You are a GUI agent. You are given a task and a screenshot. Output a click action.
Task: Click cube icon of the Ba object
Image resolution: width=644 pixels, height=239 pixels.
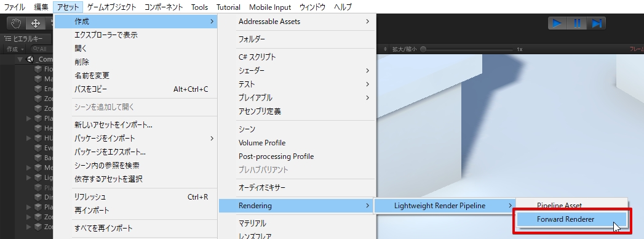pos(39,158)
